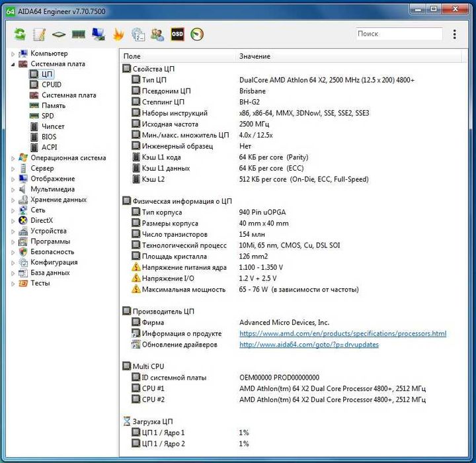Click the Программы tree icon
This screenshot has height=463, width=476.
23,241
